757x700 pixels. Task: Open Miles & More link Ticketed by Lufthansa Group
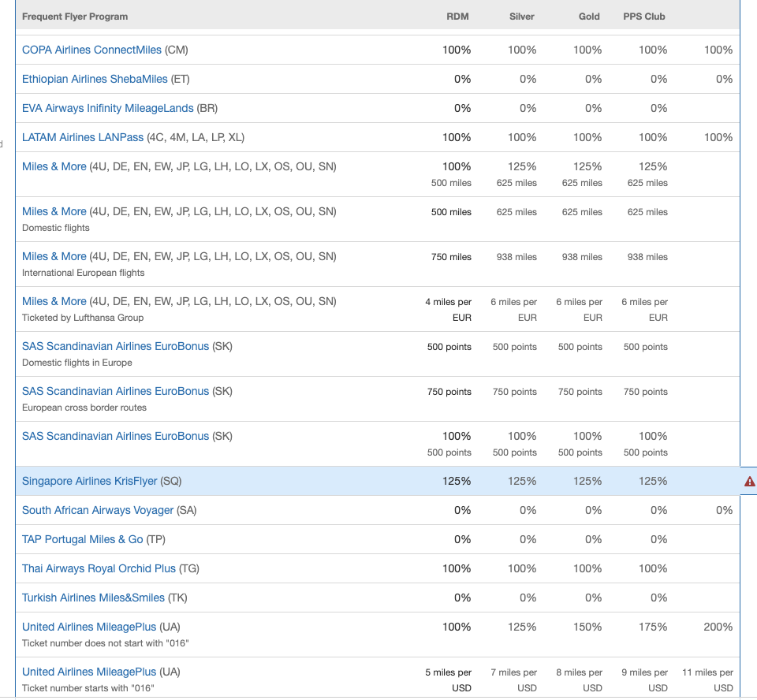coord(54,301)
